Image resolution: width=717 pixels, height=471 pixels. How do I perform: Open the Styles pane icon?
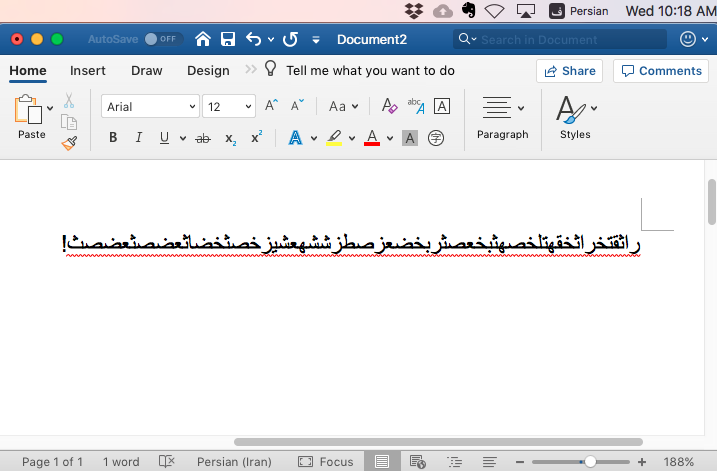570,109
